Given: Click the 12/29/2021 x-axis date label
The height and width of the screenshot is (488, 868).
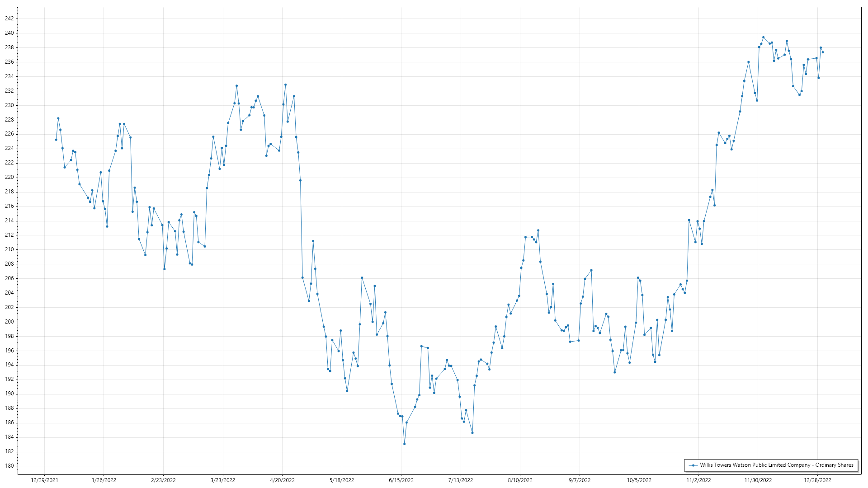Looking at the screenshot, I should (x=44, y=480).
